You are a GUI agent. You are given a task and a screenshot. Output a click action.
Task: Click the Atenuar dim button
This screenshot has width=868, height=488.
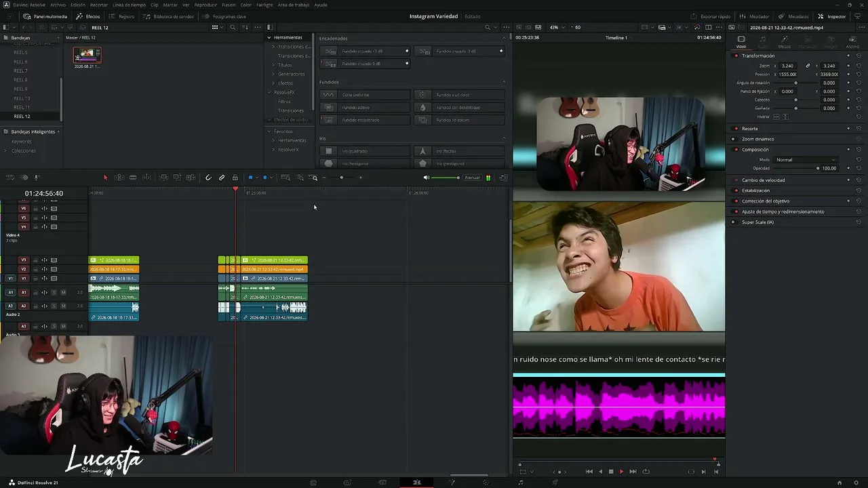click(x=472, y=178)
